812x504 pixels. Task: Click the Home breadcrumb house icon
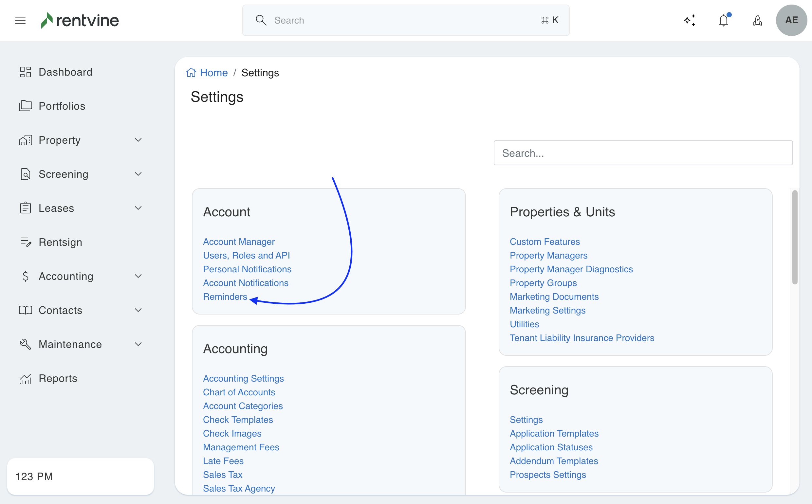(x=191, y=73)
